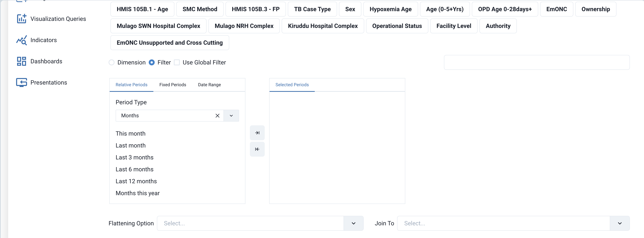
Task: Open the Dashboards grid icon
Action: pyautogui.click(x=22, y=61)
